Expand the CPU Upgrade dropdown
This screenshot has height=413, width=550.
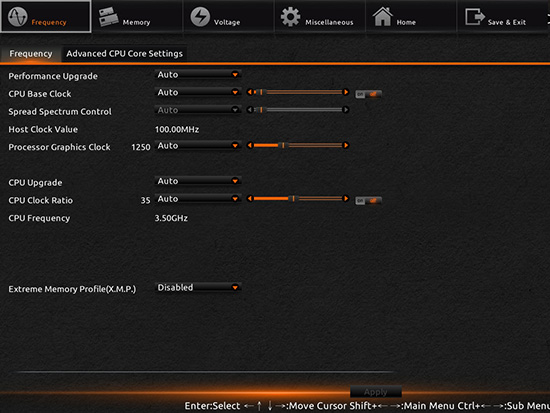click(198, 181)
